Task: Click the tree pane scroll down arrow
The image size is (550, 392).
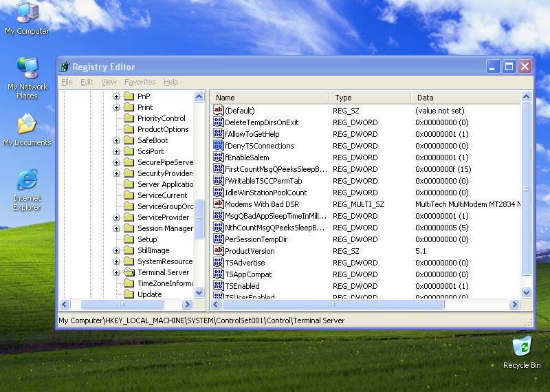Action: (x=199, y=292)
